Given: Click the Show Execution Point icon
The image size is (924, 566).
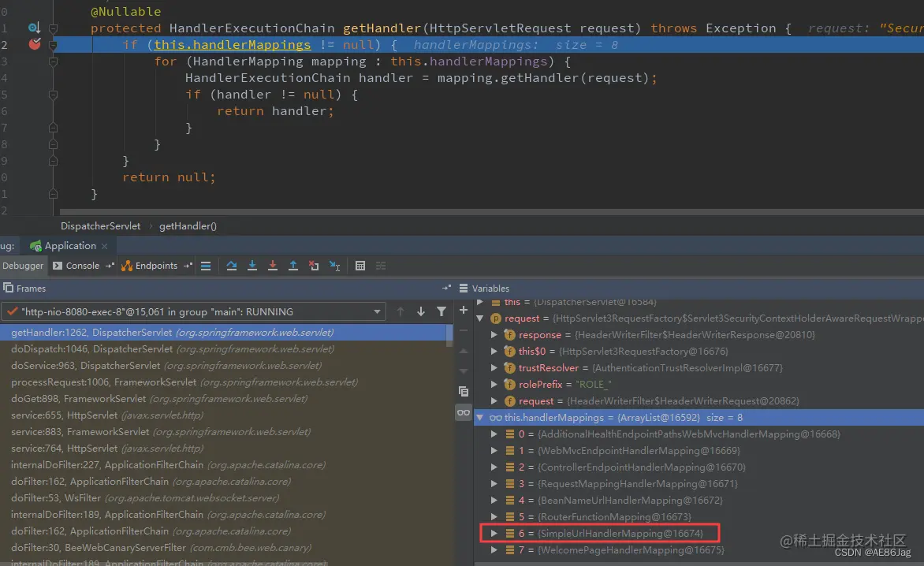Looking at the screenshot, I should point(206,266).
